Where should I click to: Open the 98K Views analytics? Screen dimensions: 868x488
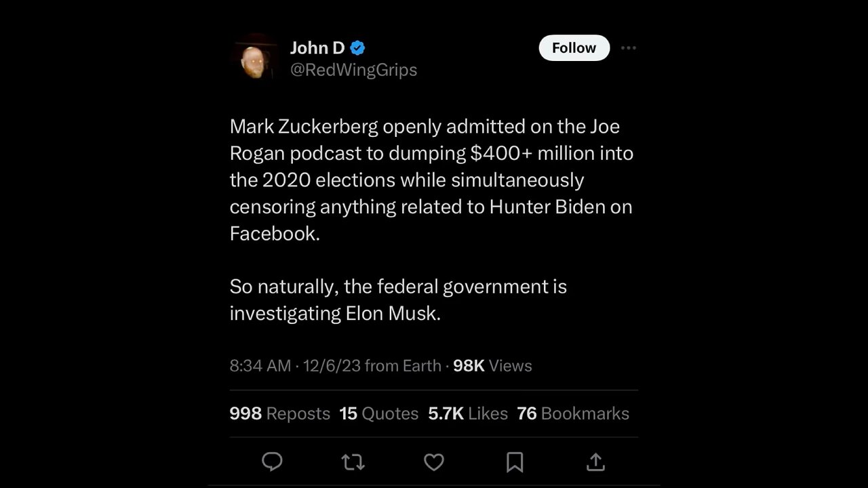click(492, 365)
